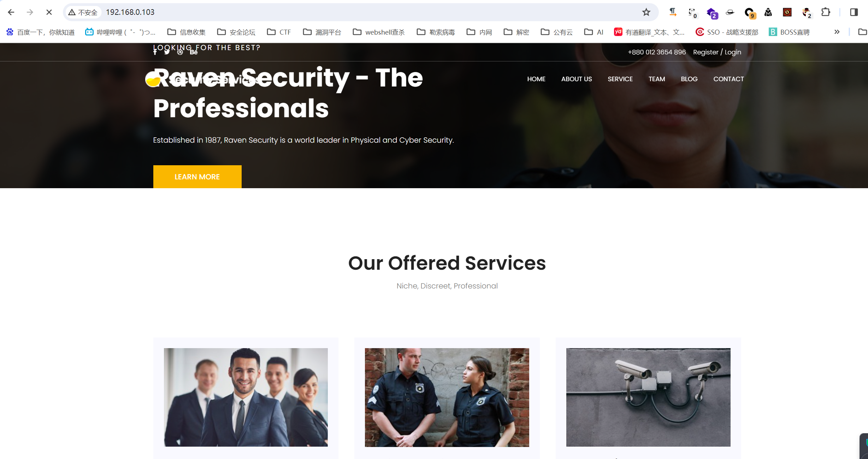Click the Behance Be icon on page header
Image resolution: width=868 pixels, height=459 pixels.
pyautogui.click(x=194, y=52)
